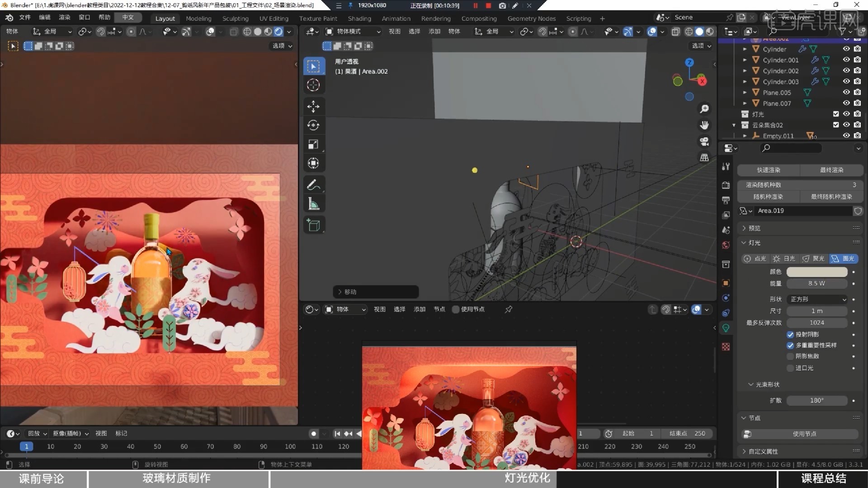Select the Add Cube tool
The height and width of the screenshot is (488, 868).
point(313,225)
